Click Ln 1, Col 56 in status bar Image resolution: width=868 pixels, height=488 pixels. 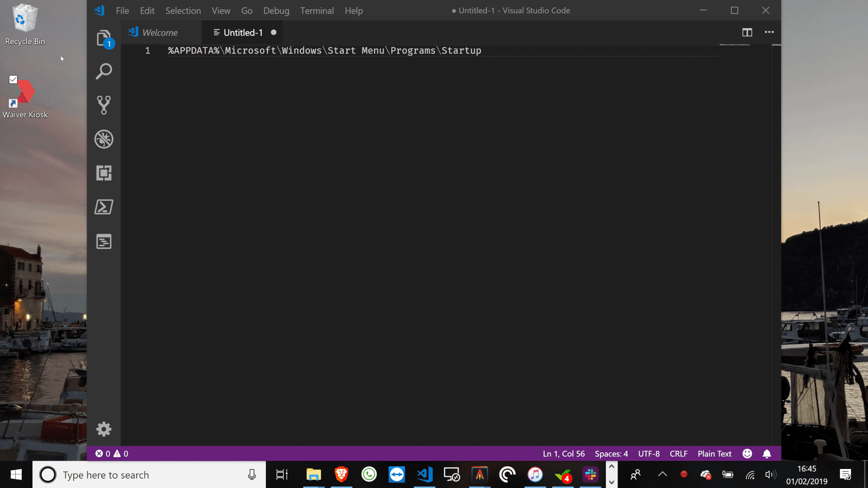[x=564, y=454]
